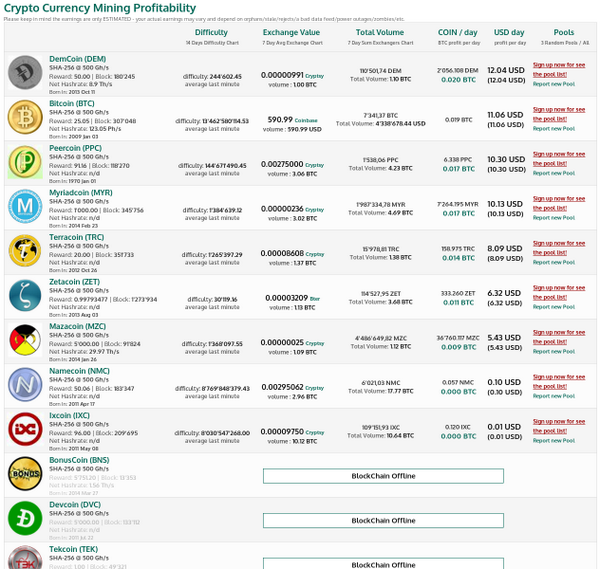Open the Namecoin (NMC) title link
This screenshot has width=600, height=569.
point(79,371)
